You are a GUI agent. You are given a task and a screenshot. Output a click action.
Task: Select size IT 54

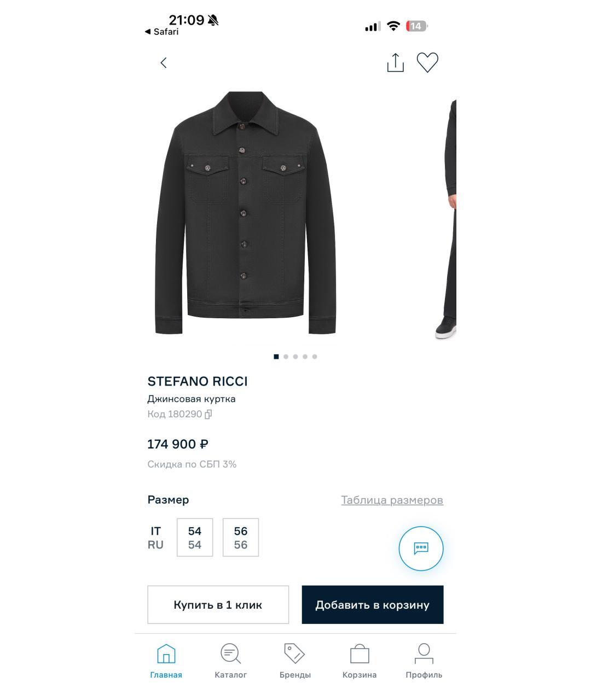click(195, 538)
